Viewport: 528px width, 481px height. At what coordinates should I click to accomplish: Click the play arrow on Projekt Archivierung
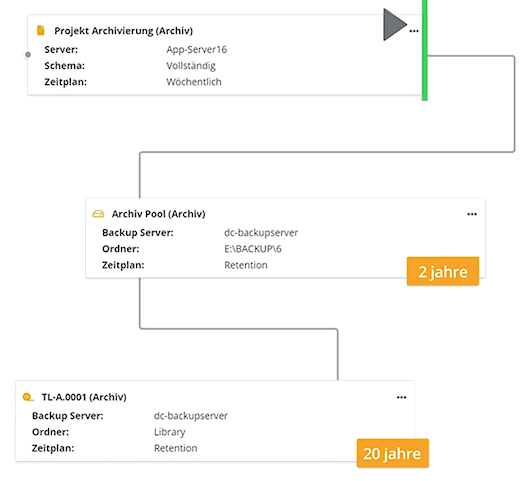click(x=395, y=25)
